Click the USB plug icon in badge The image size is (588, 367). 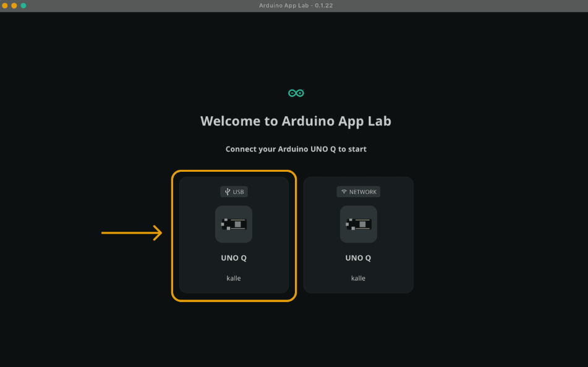(x=227, y=192)
